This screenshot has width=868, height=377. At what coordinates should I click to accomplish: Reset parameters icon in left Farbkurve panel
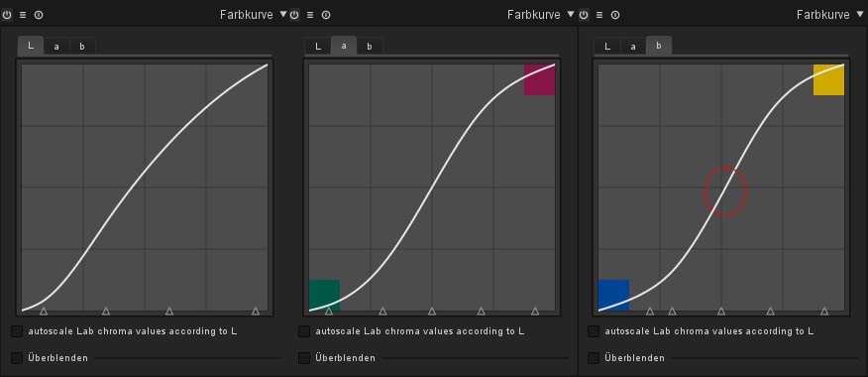coord(39,15)
